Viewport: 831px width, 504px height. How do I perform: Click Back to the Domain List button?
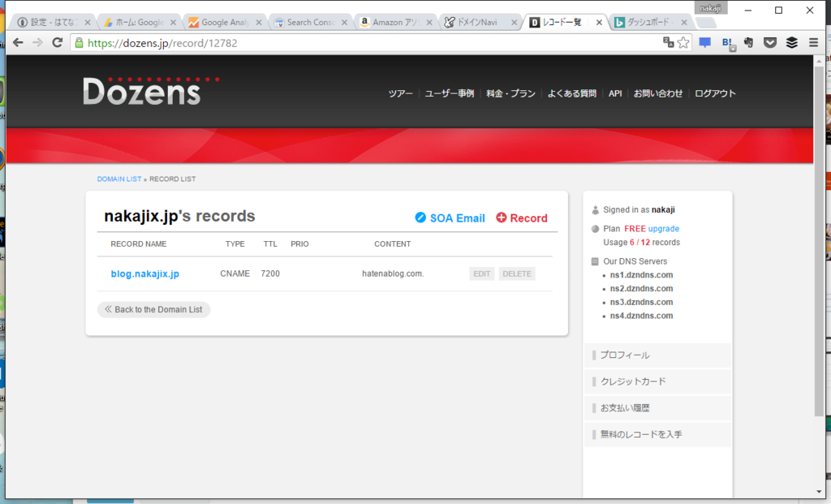point(153,309)
